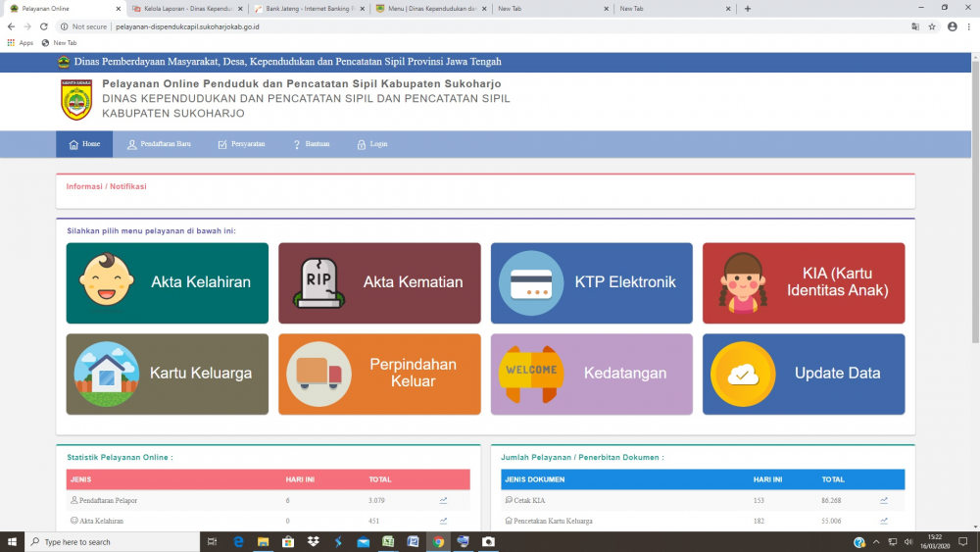
Task: Open the Chrome profile account icon
Action: 952,26
